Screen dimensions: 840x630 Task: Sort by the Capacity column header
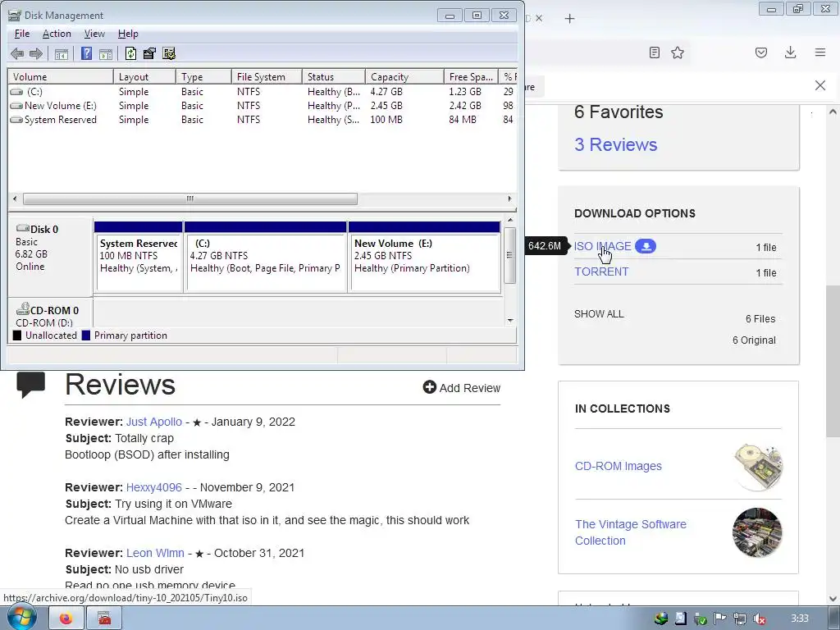[404, 76]
